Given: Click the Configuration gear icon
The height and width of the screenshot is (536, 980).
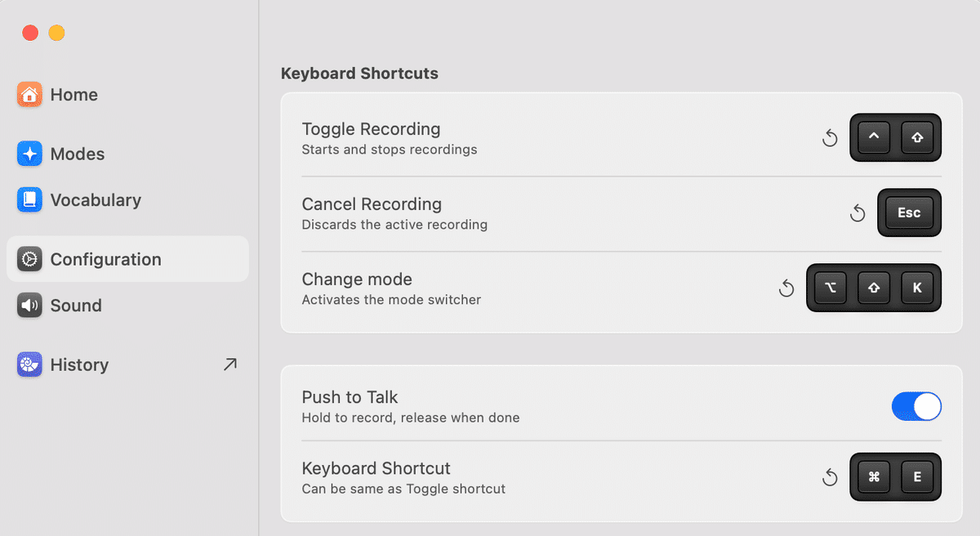Looking at the screenshot, I should pyautogui.click(x=29, y=260).
